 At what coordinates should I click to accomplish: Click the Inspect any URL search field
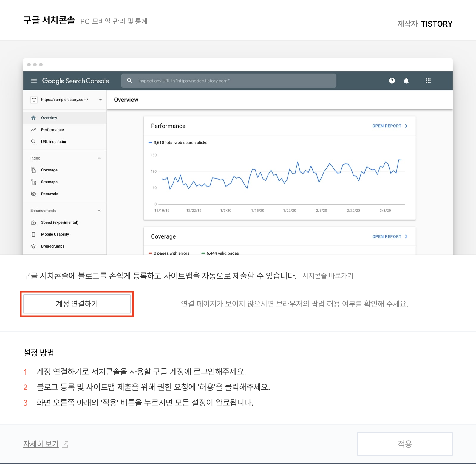point(229,81)
